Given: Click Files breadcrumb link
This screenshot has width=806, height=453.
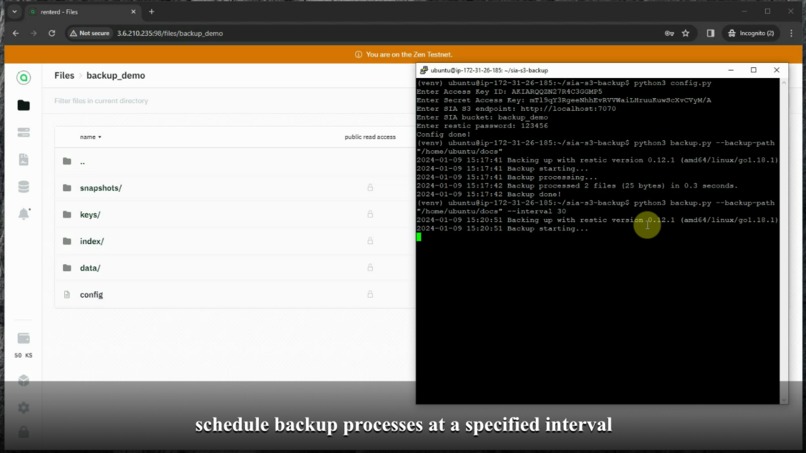Looking at the screenshot, I should point(64,76).
